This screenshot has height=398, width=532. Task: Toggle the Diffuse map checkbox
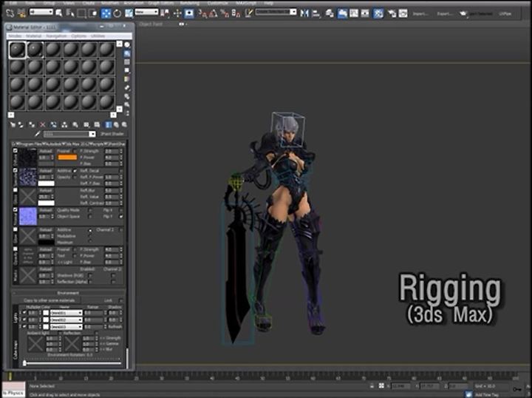16,150
